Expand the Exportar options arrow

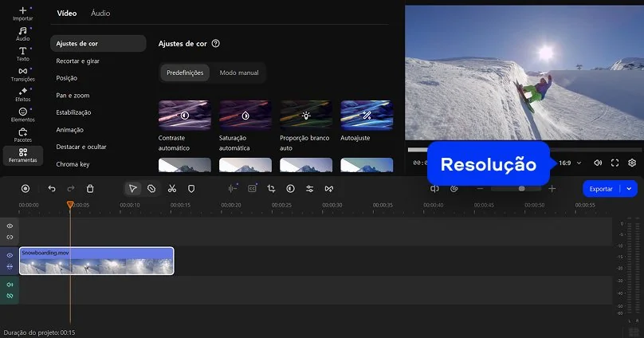[x=630, y=189]
